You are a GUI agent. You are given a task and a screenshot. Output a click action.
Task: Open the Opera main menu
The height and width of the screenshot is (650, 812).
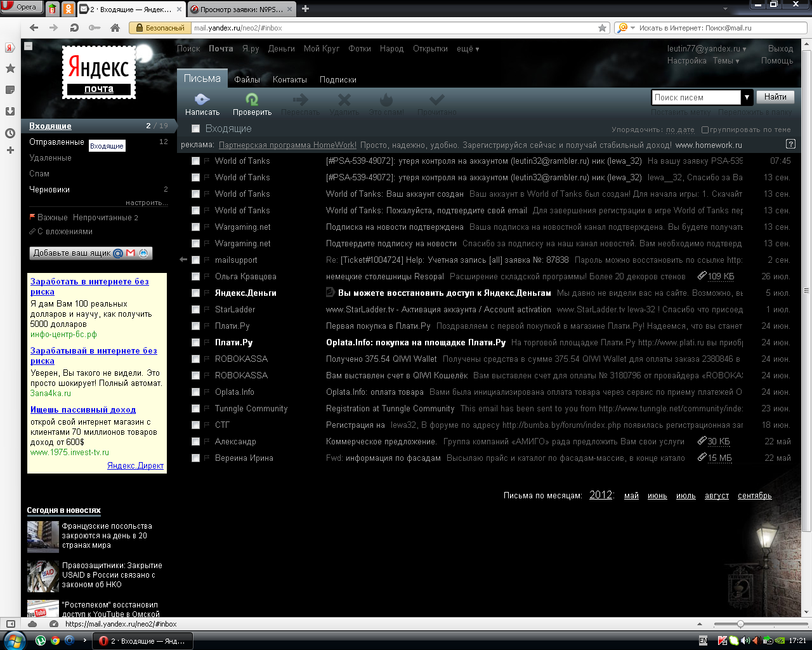coord(21,7)
